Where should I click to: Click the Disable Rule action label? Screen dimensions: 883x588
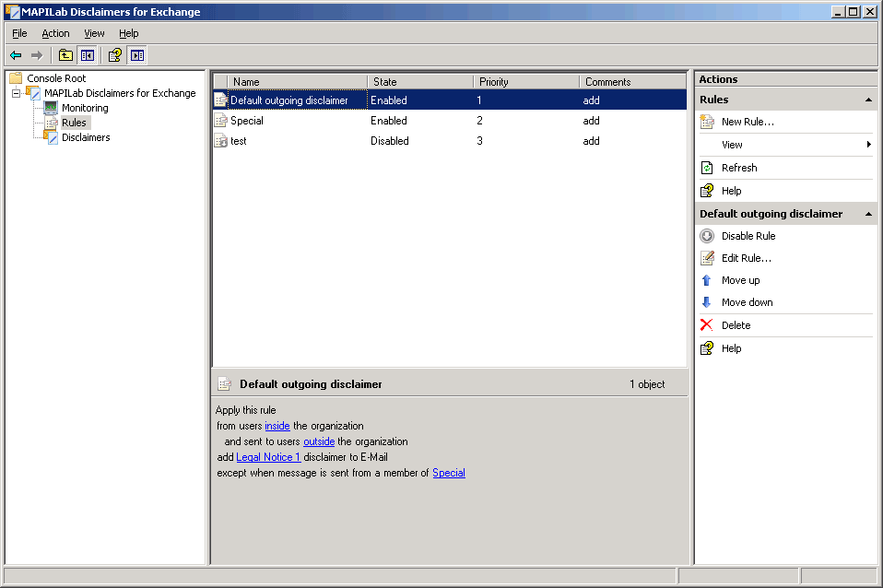tap(748, 236)
